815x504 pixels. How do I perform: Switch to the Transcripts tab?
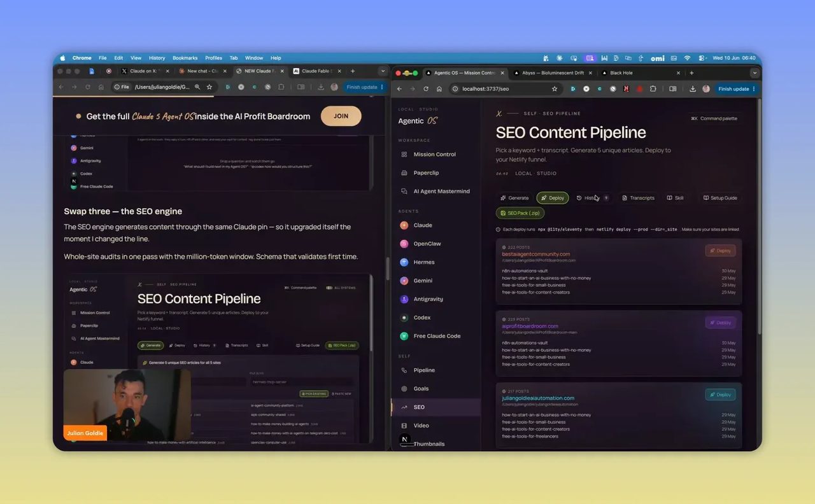click(x=638, y=198)
